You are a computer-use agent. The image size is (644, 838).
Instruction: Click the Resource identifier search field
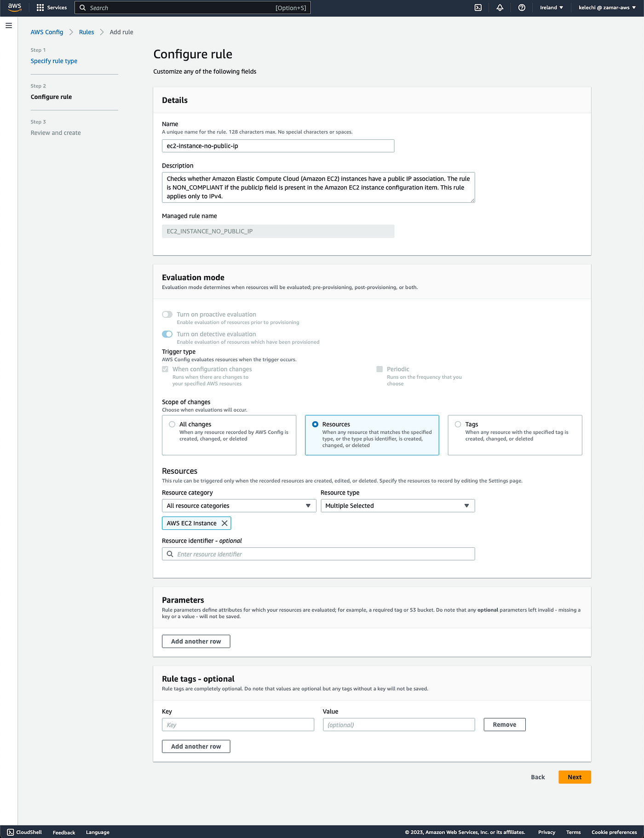coord(318,554)
